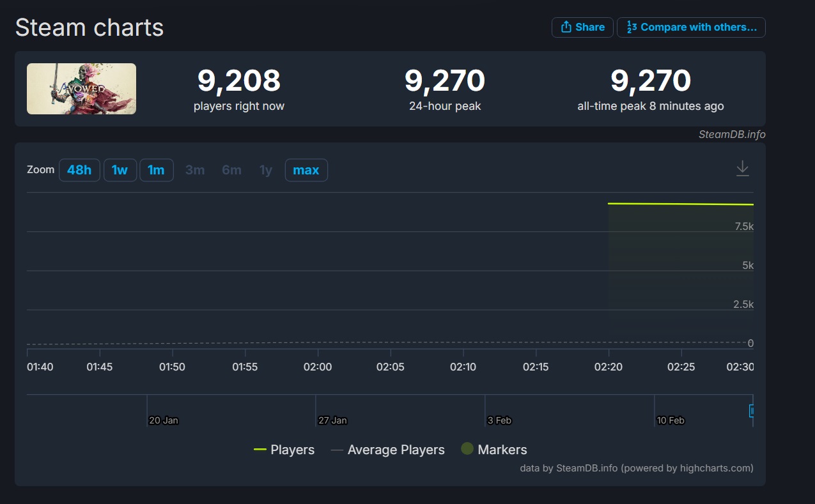Click the Share button
The width and height of the screenshot is (815, 504).
pyautogui.click(x=582, y=27)
